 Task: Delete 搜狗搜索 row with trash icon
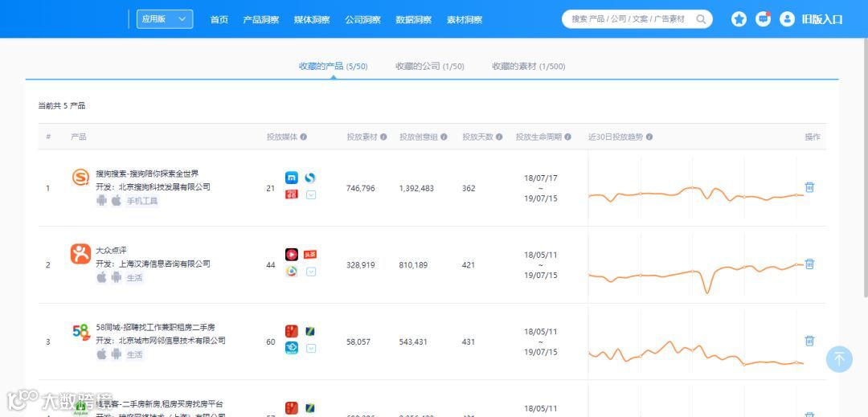pyautogui.click(x=809, y=187)
